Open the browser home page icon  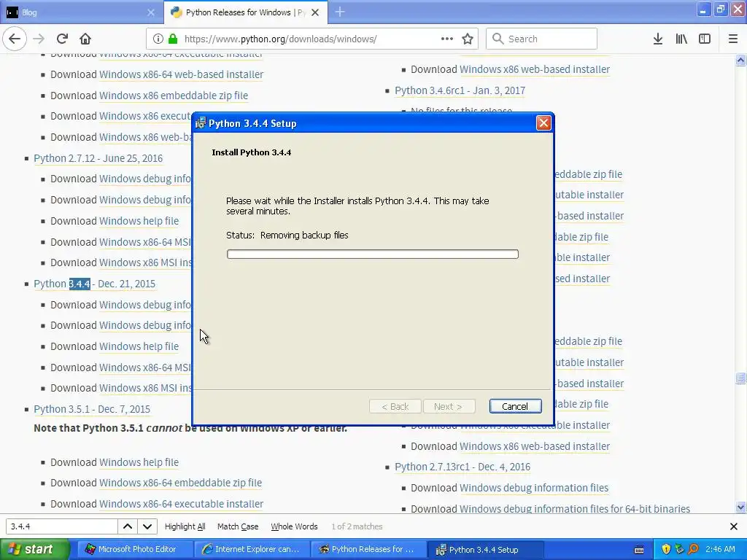[85, 39]
